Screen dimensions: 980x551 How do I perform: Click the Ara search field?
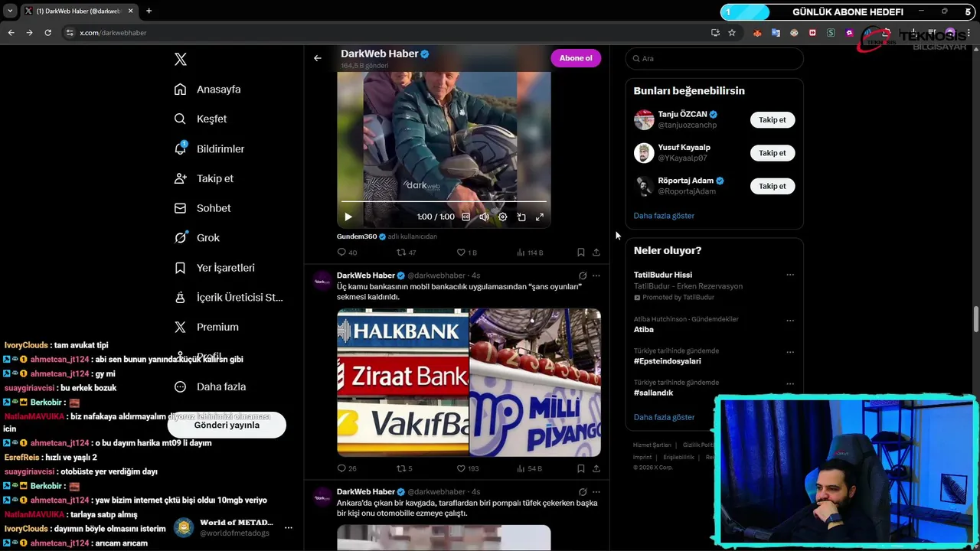(x=714, y=59)
